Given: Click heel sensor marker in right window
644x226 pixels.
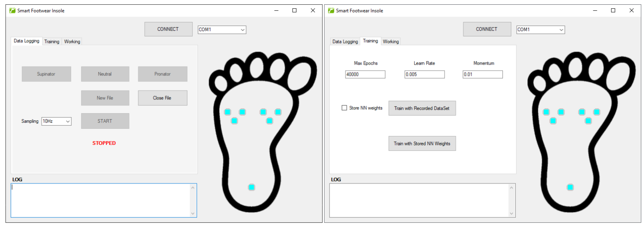Looking at the screenshot, I should [570, 187].
